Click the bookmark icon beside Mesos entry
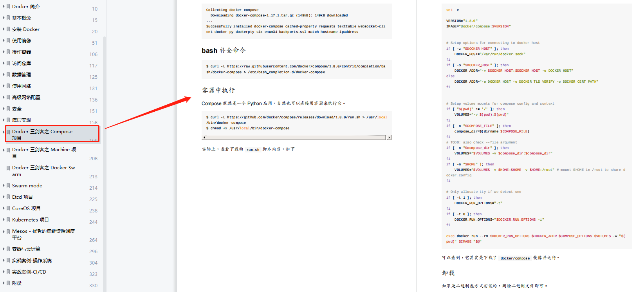The image size is (644, 292). 8,232
